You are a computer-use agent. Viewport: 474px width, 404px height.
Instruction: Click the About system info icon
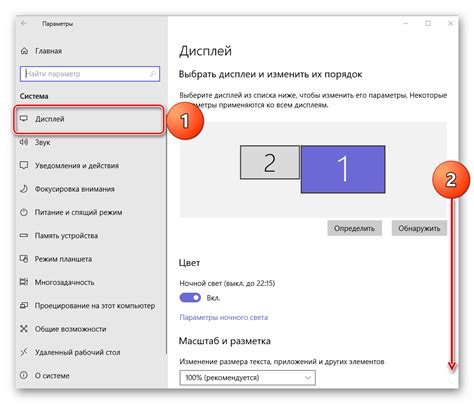click(24, 376)
